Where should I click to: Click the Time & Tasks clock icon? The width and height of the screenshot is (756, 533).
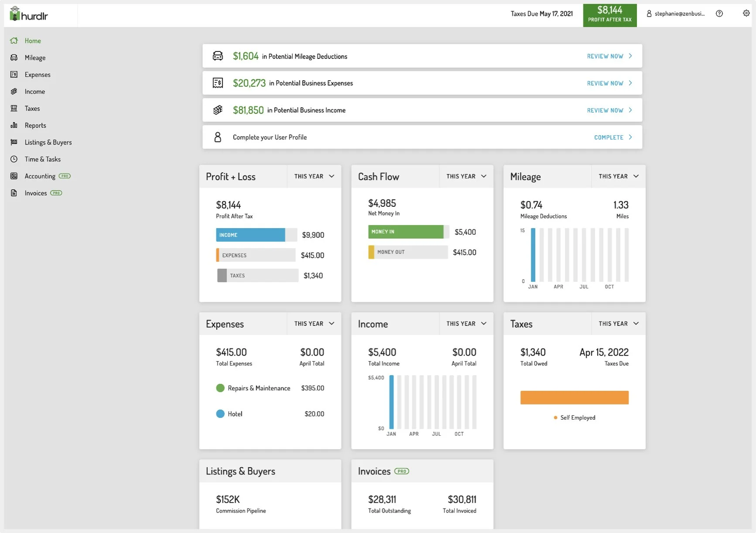14,159
